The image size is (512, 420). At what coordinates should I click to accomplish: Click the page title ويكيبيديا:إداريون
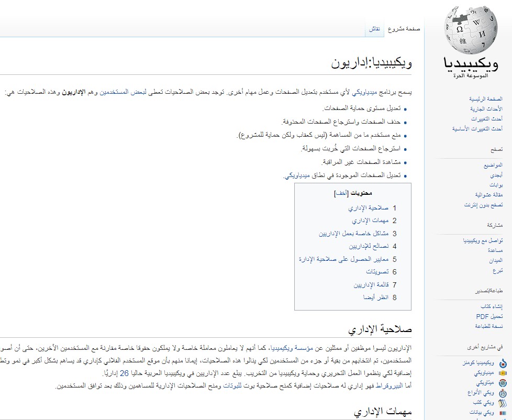coord(372,63)
